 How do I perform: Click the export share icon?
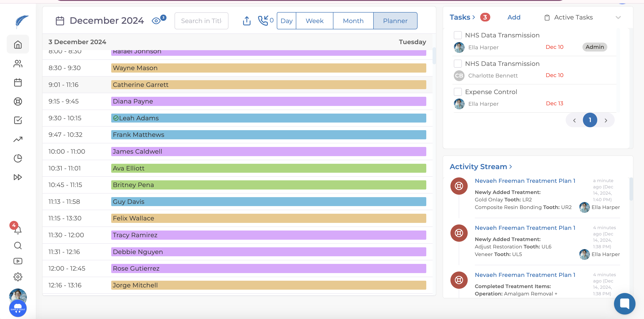[x=247, y=21]
